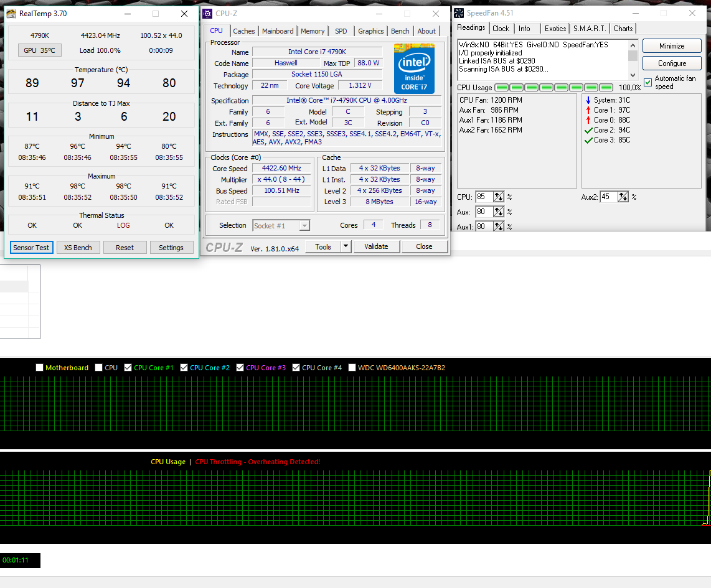
Task: Switch to the CPU-Z Caches tab
Action: [x=244, y=31]
